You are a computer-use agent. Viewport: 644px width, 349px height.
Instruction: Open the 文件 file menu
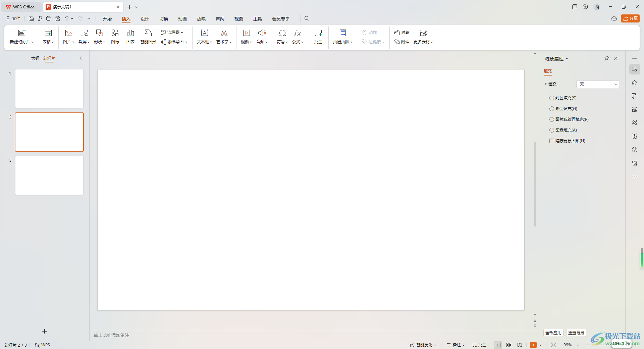tap(13, 19)
